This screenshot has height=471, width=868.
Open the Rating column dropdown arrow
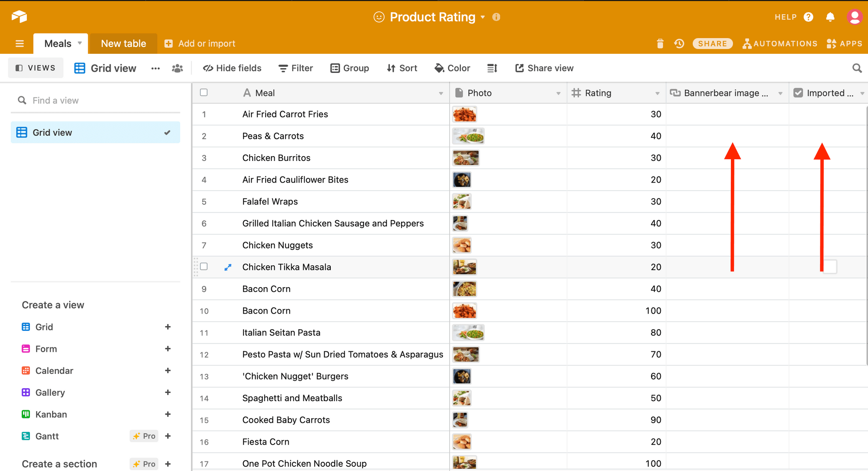pos(657,93)
